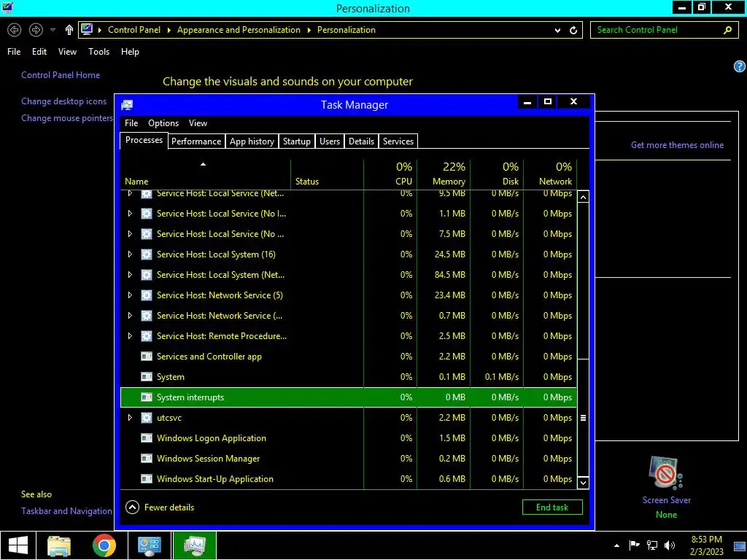
Task: Expand Service Host: Local System (Net... row
Action: (130, 275)
